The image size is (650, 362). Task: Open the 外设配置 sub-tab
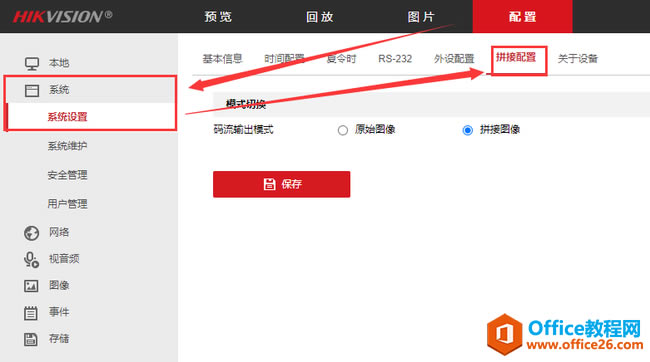click(454, 58)
